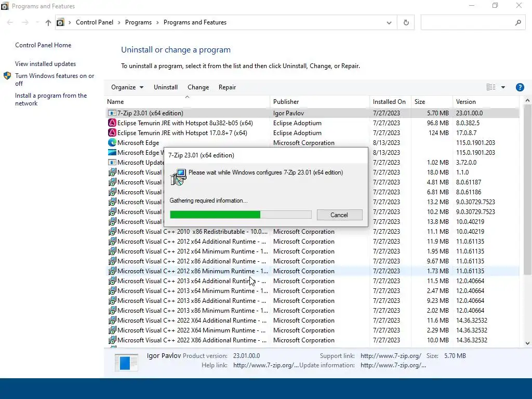Open Turn Windows features on or off

coord(55,79)
